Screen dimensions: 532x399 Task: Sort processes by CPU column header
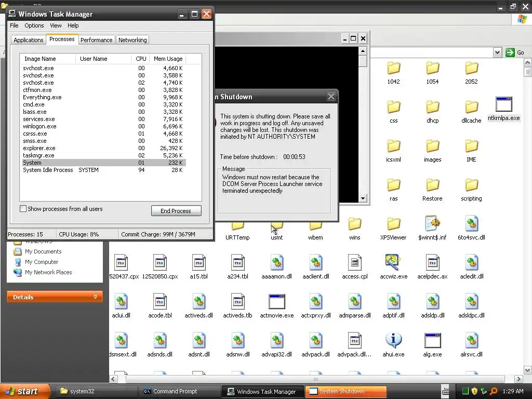point(140,59)
